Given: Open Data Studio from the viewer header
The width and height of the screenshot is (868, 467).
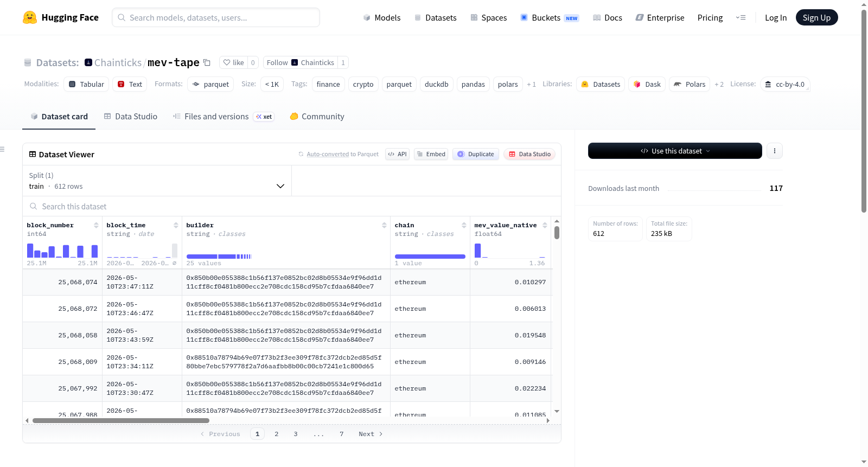Looking at the screenshot, I should click(x=529, y=154).
